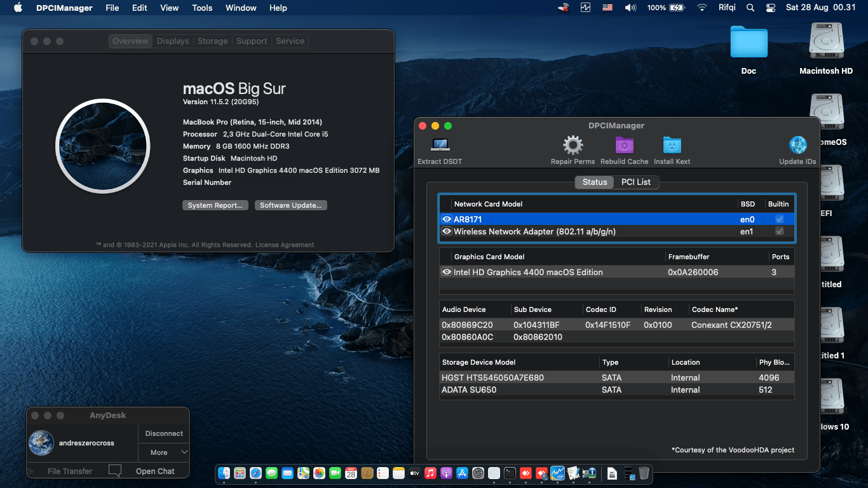Expand the More dropdown in AnyDesk

coord(164,452)
